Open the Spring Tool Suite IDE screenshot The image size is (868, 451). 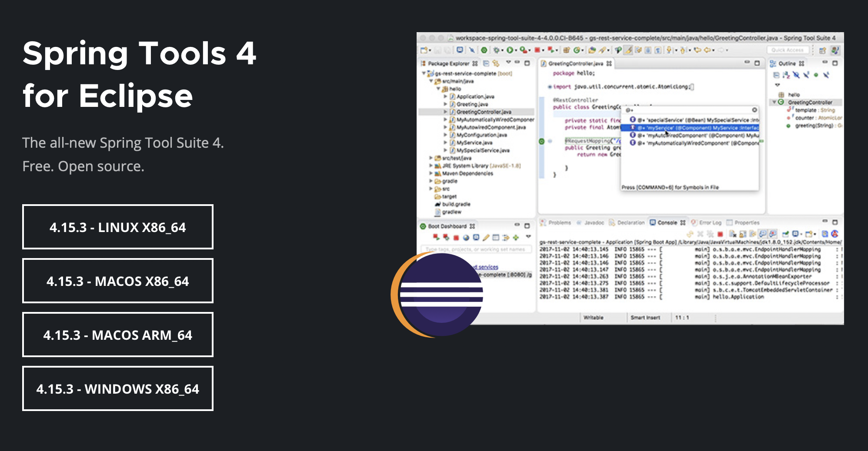[x=630, y=178]
